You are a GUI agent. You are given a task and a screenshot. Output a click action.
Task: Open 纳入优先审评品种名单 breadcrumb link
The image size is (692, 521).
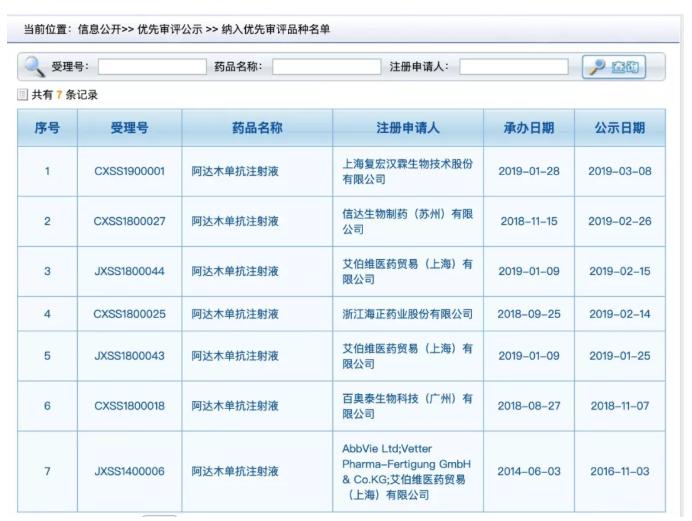pyautogui.click(x=275, y=30)
